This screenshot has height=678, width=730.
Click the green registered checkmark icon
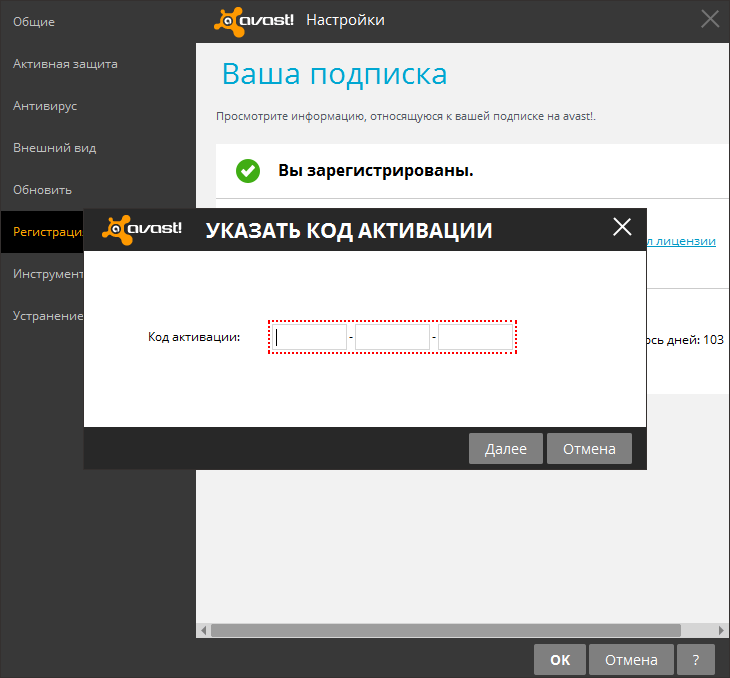click(248, 171)
